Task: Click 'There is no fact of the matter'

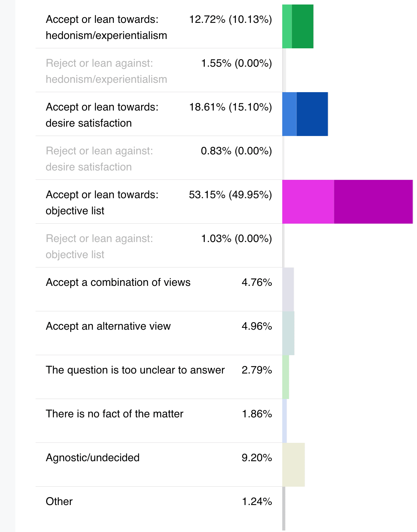Action: [115, 414]
